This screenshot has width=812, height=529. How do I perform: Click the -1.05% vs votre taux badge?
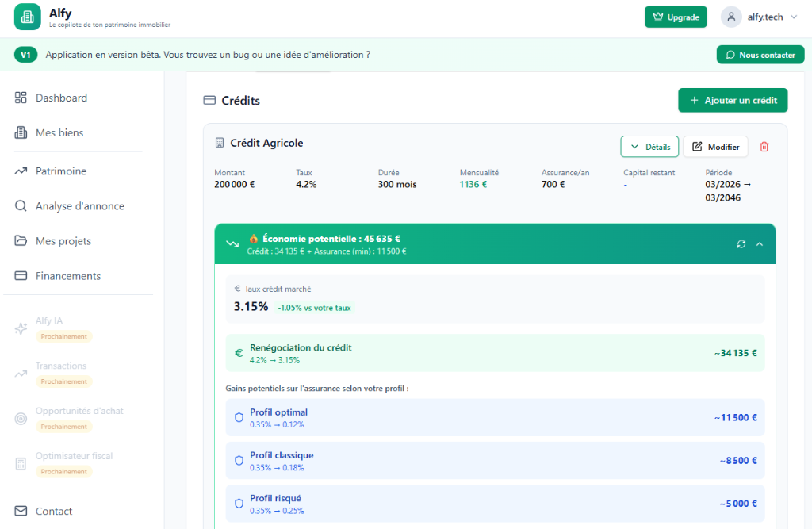click(x=314, y=308)
